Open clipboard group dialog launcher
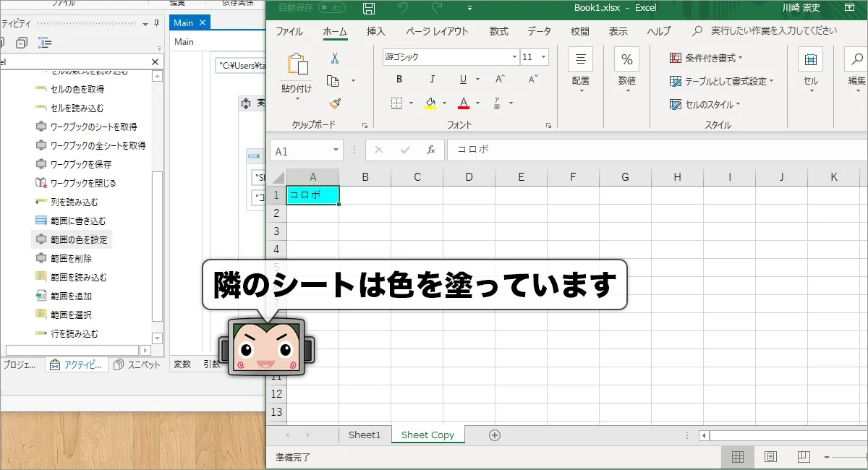The height and width of the screenshot is (470, 868). point(365,125)
